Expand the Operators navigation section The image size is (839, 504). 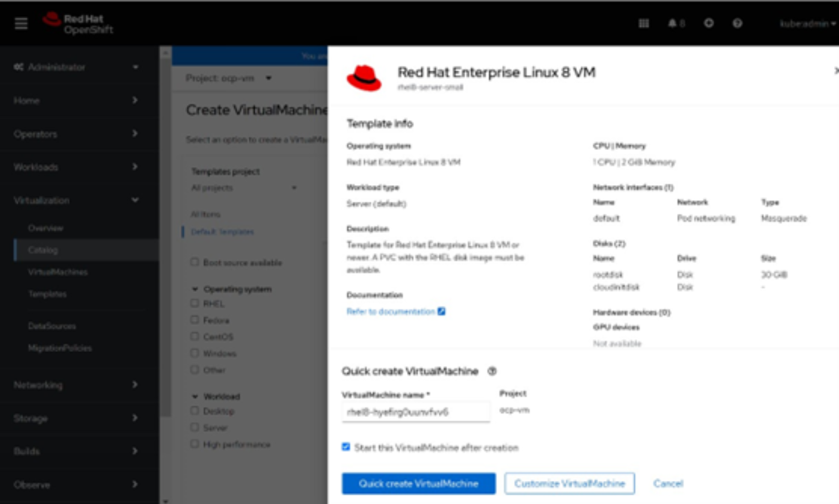(x=76, y=134)
